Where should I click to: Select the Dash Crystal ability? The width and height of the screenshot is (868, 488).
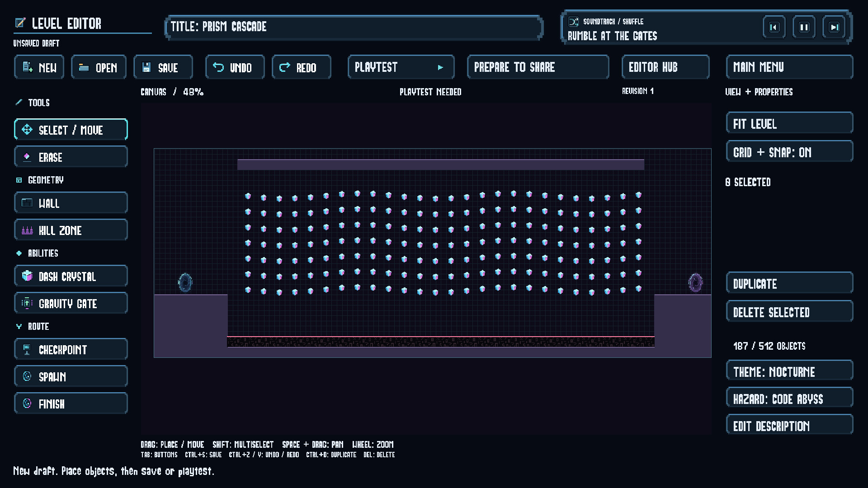tap(71, 276)
